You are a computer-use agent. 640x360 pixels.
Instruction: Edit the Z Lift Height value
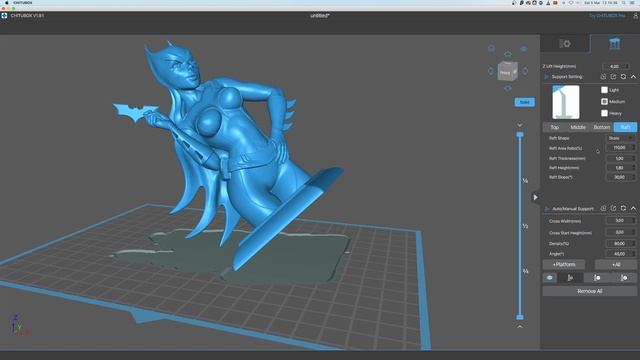(616, 66)
